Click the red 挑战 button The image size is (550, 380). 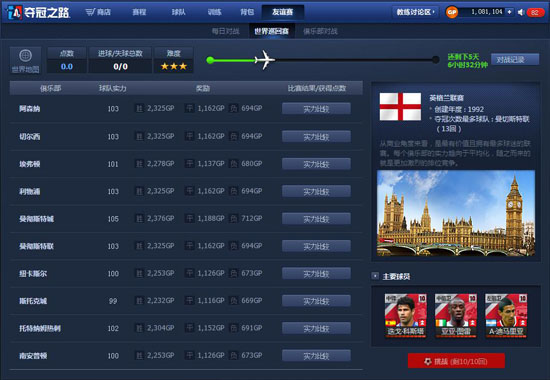click(456, 361)
